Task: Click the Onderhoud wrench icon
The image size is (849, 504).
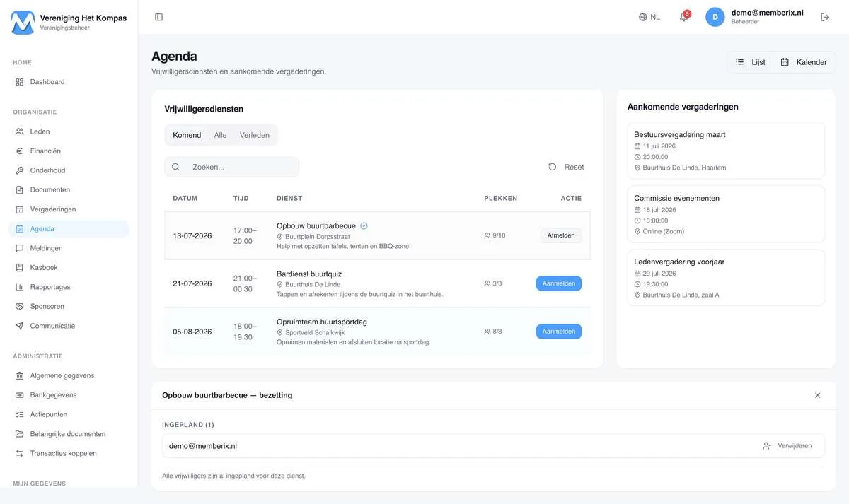Action: click(20, 170)
